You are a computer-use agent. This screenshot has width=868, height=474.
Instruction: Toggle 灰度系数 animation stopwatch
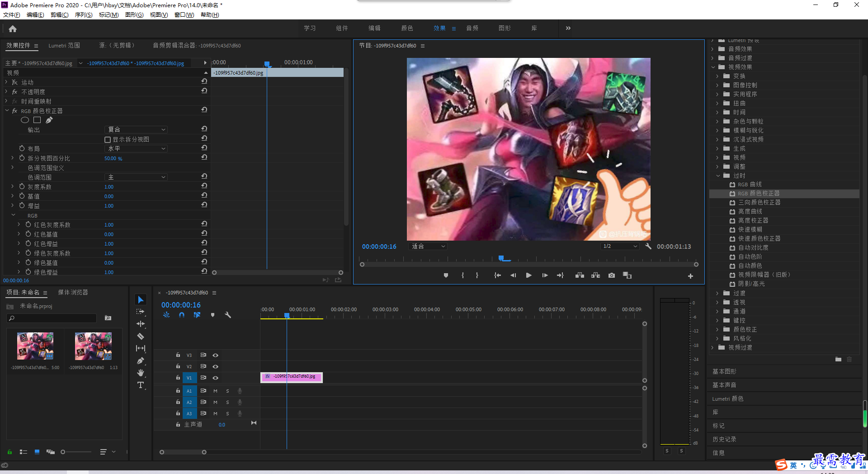coord(22,186)
